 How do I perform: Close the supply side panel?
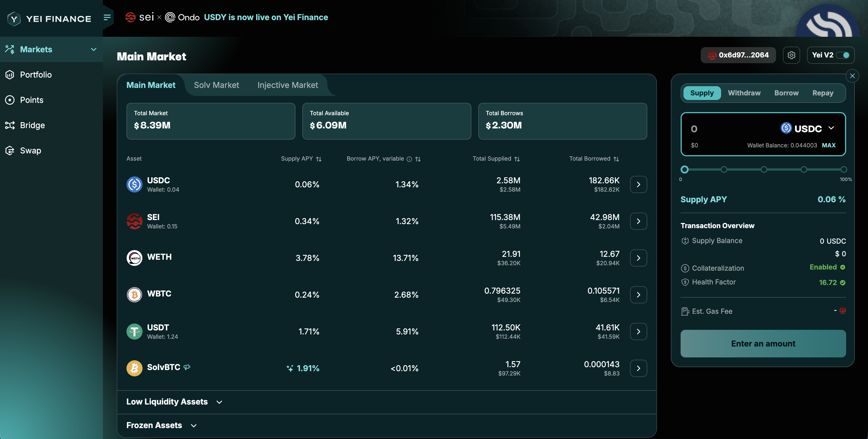point(852,76)
